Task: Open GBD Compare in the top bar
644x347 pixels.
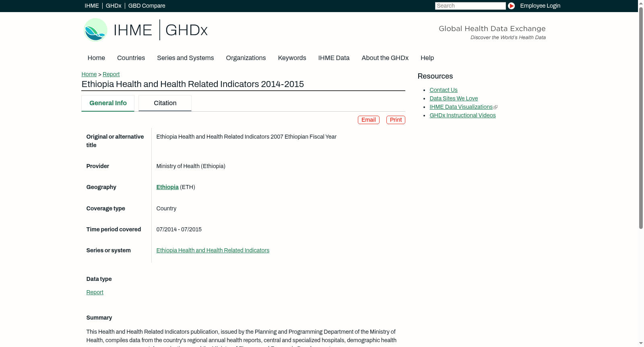Action: (x=147, y=6)
